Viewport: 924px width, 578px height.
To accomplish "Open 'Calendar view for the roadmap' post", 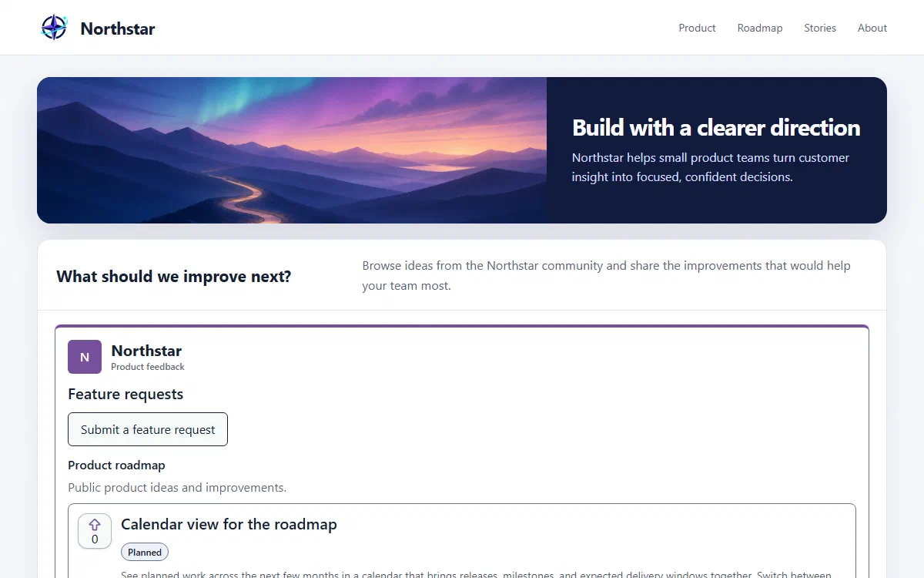I will click(x=229, y=524).
